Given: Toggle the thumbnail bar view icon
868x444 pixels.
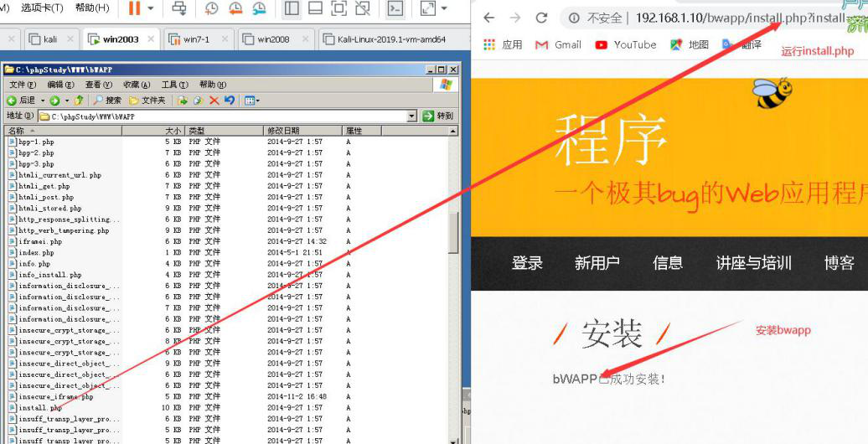Looking at the screenshot, I should click(315, 8).
